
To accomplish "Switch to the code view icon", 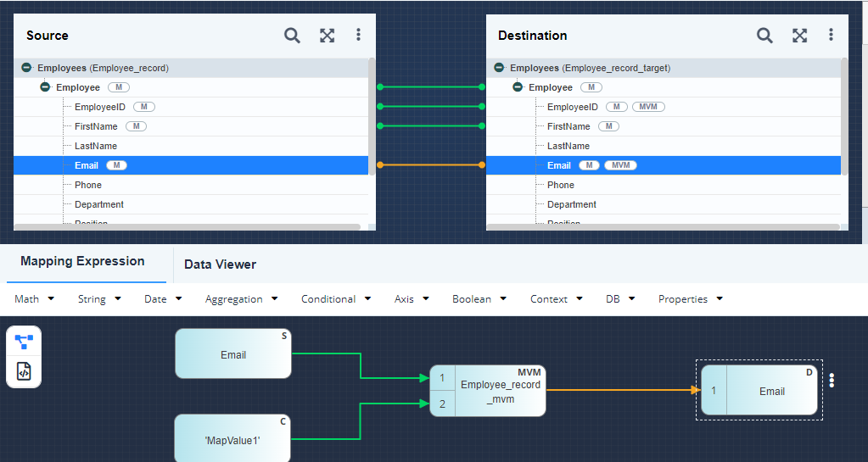I will (x=24, y=371).
